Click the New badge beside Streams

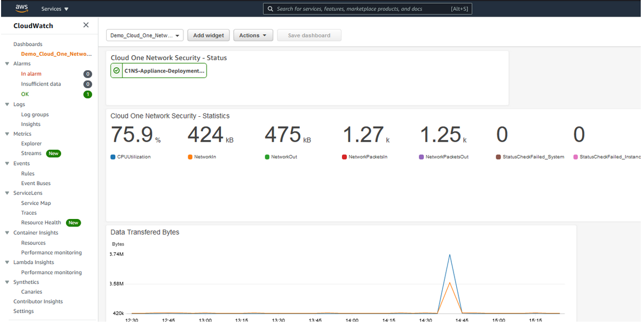pos(54,154)
